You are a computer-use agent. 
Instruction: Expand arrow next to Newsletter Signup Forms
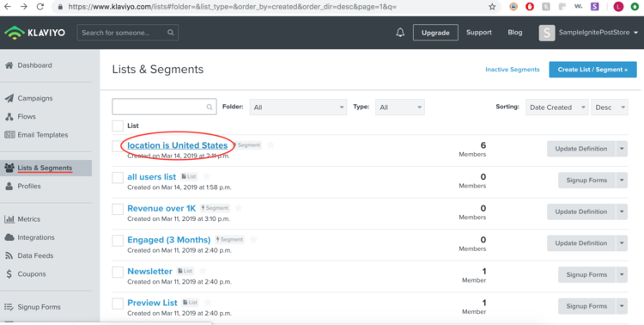click(622, 274)
